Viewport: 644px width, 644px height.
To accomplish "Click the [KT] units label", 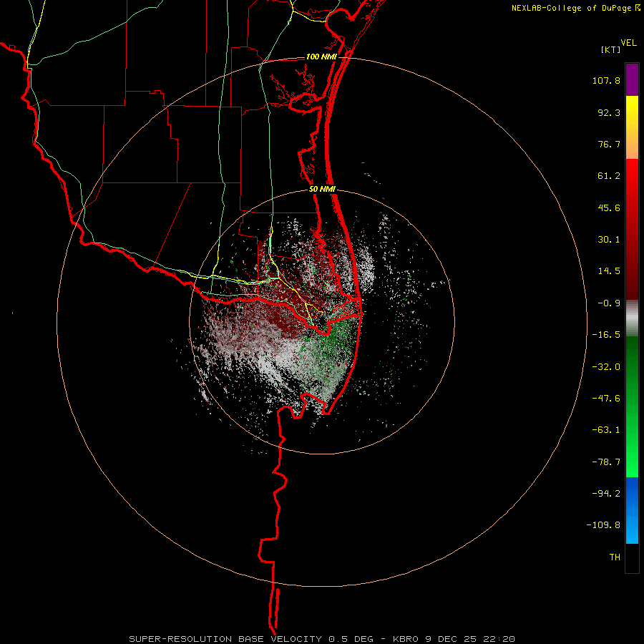I will 611,49.
